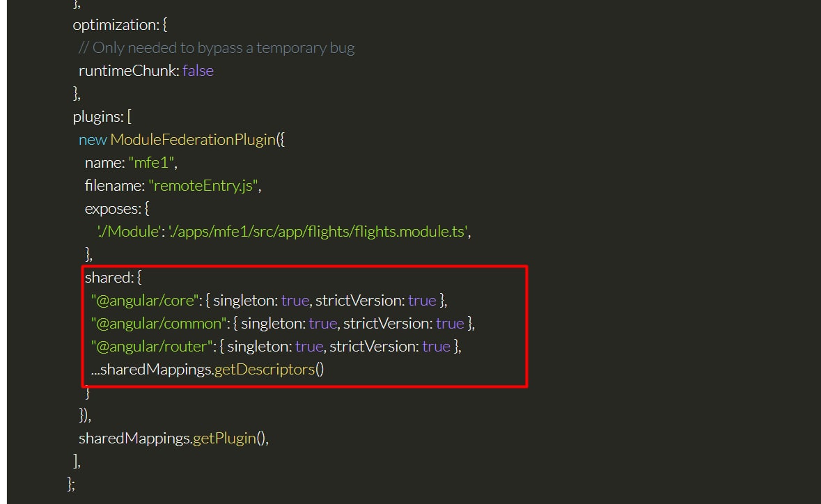This screenshot has width=821, height=504.
Task: Click the 'filename: "remoteEntry.js"' line
Action: (173, 186)
